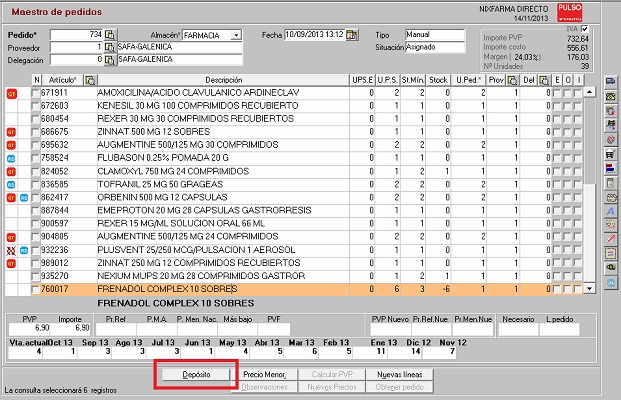The image size is (621, 400).
Task: Toggle the IVA checkbox
Action: (585, 29)
